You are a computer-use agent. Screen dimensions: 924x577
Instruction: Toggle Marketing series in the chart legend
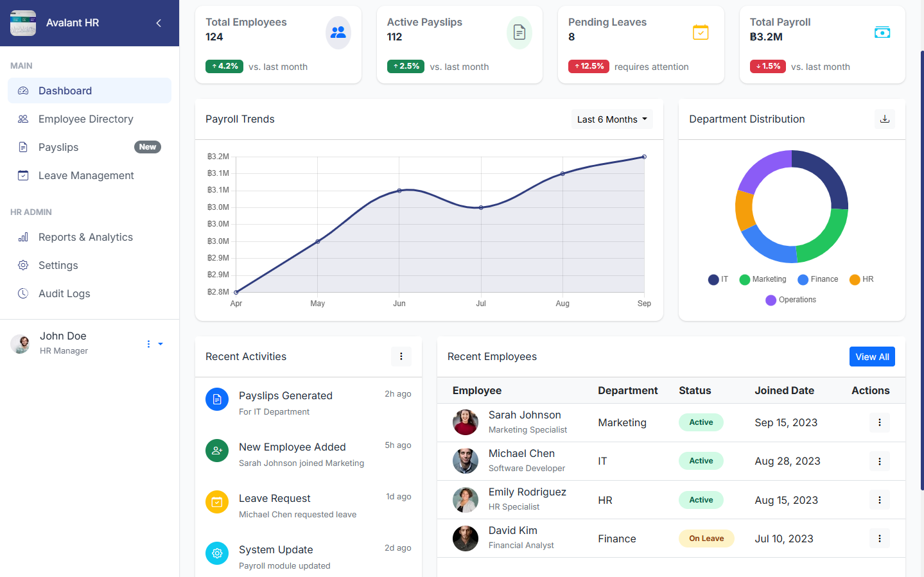(763, 279)
